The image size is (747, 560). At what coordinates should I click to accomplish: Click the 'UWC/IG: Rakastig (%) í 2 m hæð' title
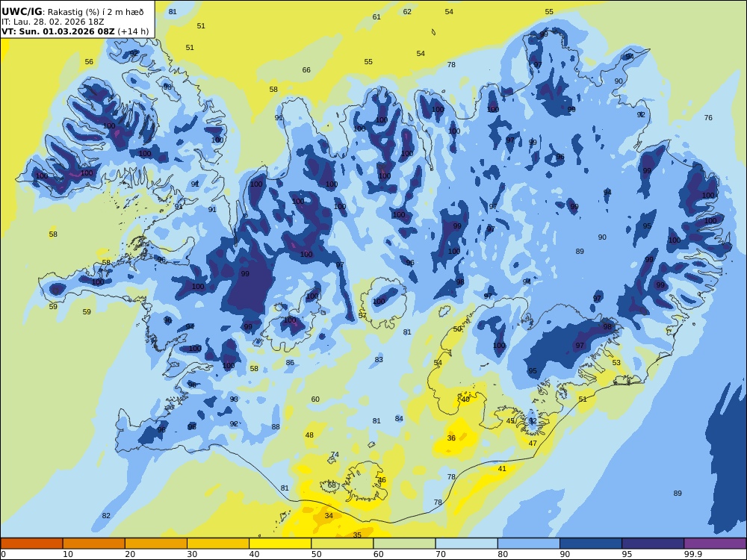72,12
